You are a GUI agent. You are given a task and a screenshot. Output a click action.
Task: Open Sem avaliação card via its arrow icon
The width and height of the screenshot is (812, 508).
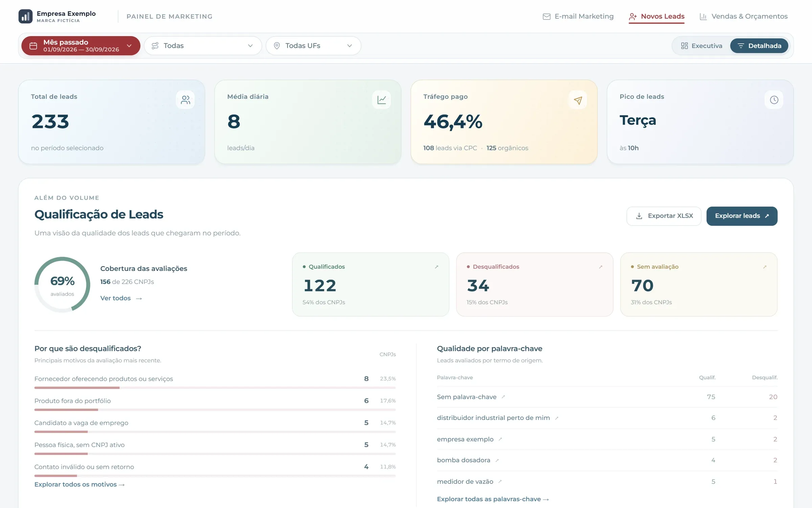(765, 267)
